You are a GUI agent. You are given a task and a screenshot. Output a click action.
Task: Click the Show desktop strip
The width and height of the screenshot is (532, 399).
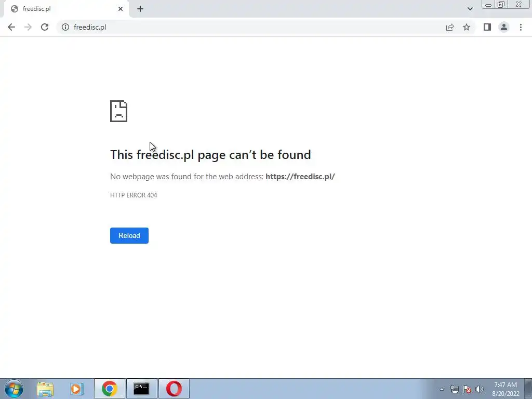(x=528, y=389)
